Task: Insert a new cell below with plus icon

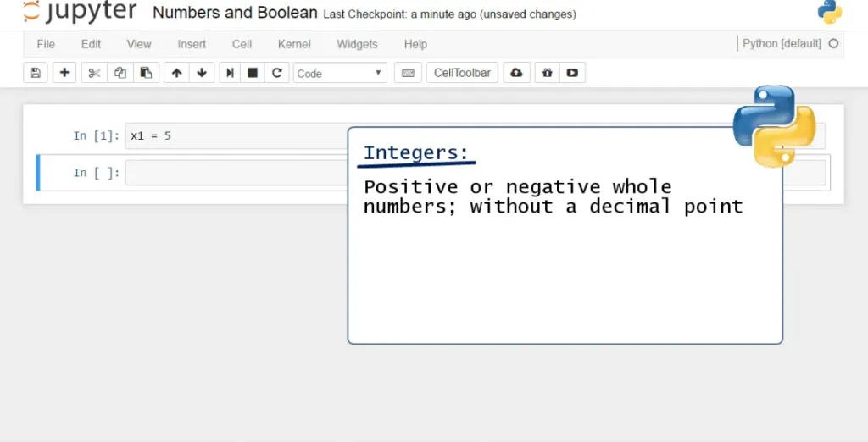Action: point(64,73)
